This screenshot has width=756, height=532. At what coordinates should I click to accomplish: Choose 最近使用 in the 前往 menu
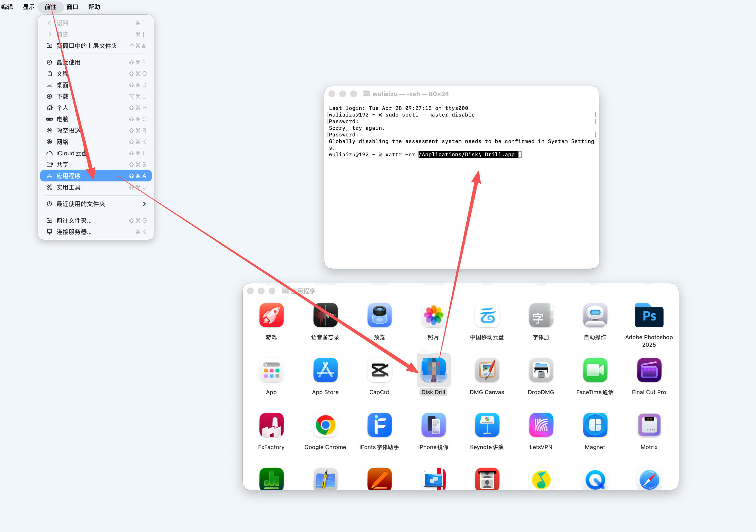click(96, 62)
